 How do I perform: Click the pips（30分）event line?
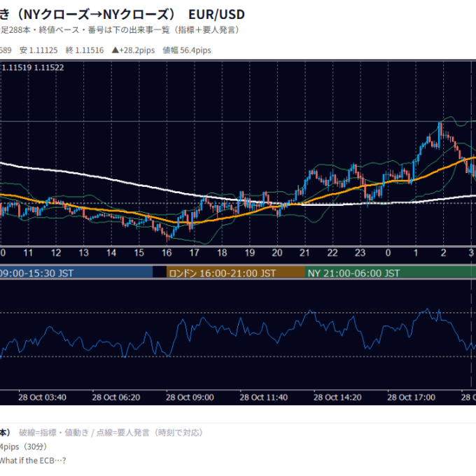click(x=23, y=447)
